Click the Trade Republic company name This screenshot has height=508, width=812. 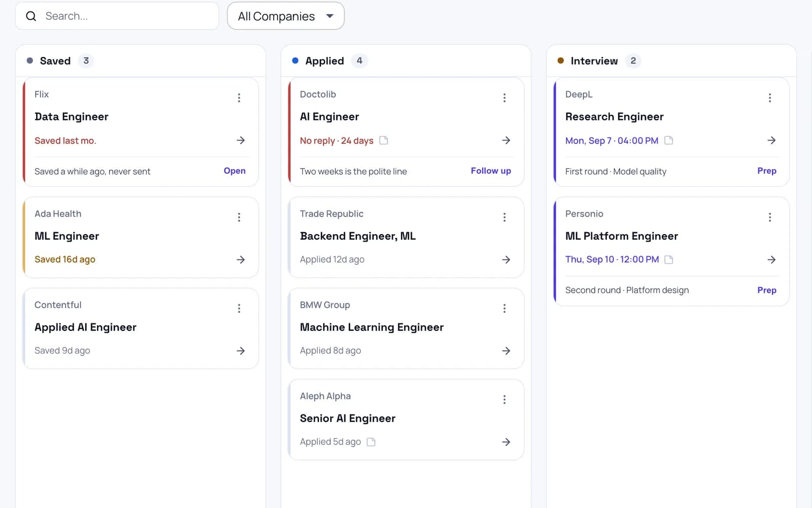tap(331, 214)
